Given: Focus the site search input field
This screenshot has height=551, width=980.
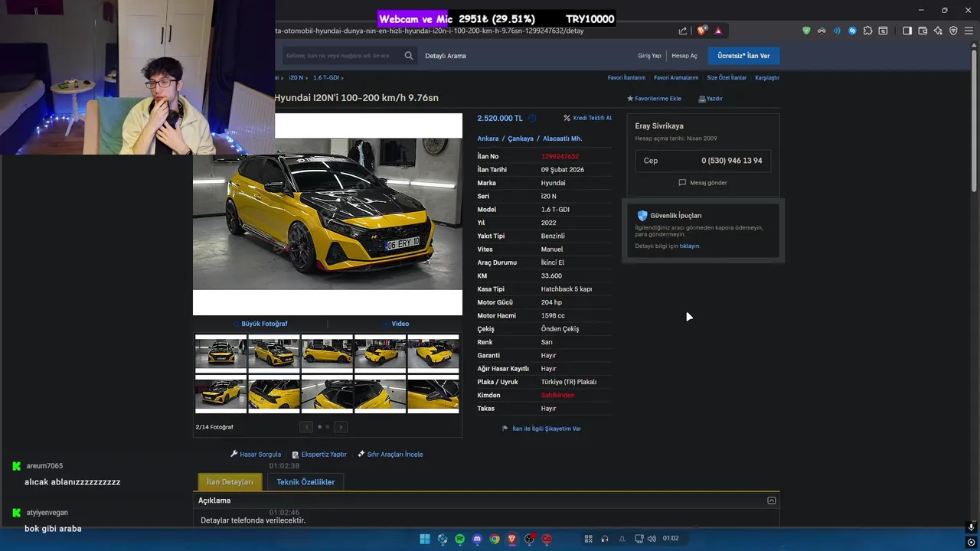Looking at the screenshot, I should click(341, 56).
